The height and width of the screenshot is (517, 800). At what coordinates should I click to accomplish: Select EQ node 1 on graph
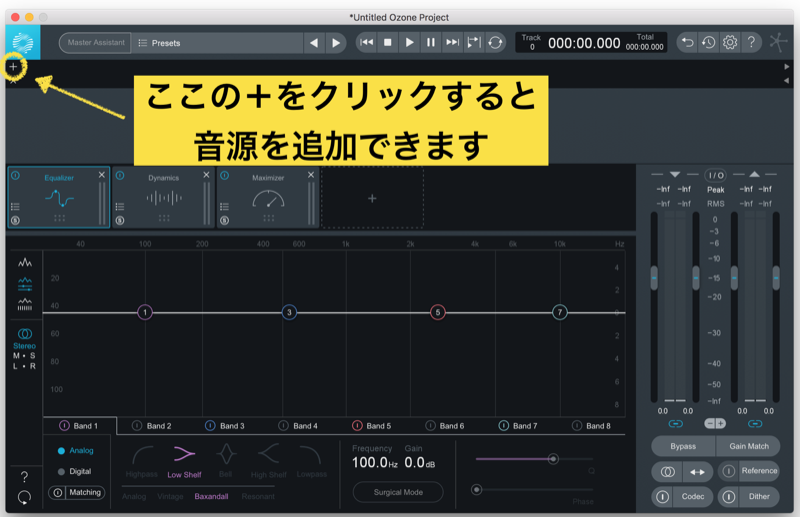coord(145,312)
